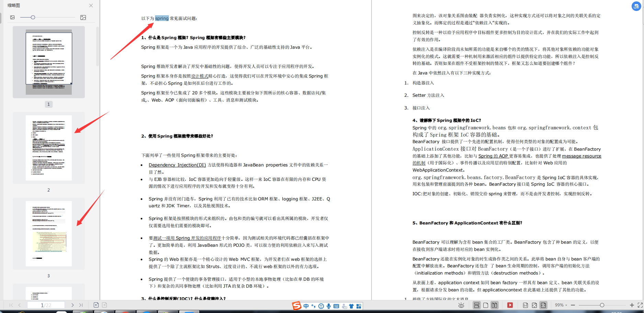Click the large thumbnail size icon

coord(83,17)
